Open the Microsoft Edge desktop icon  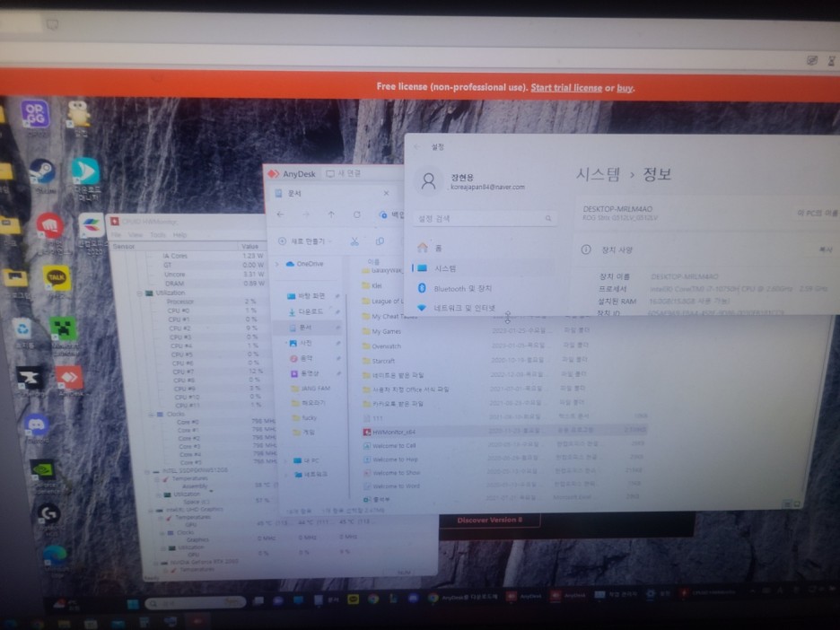tap(55, 557)
